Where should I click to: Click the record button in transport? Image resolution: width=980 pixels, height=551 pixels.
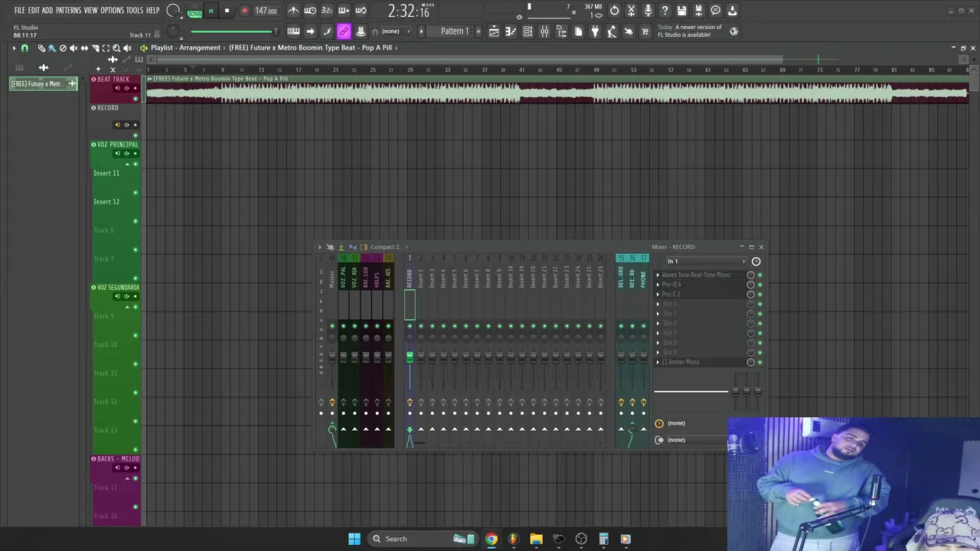point(244,11)
